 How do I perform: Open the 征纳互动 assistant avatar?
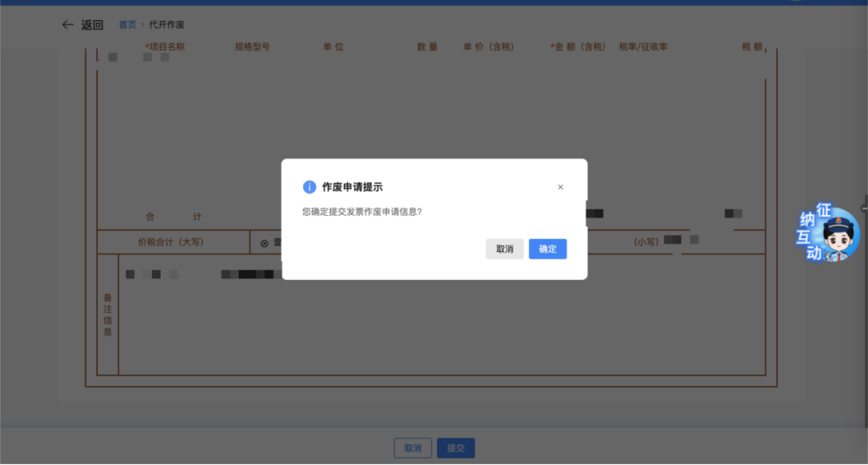[x=828, y=232]
